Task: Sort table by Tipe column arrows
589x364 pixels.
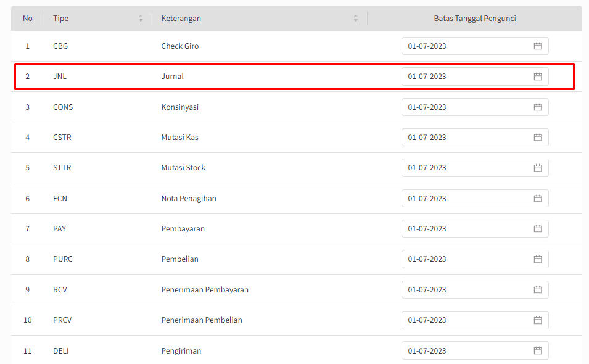Action: click(141, 19)
